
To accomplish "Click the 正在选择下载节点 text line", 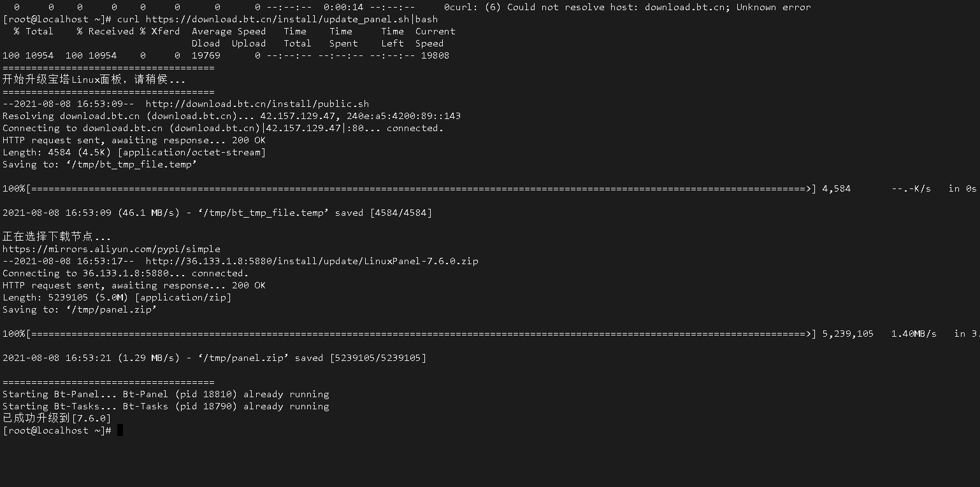I will (x=57, y=237).
